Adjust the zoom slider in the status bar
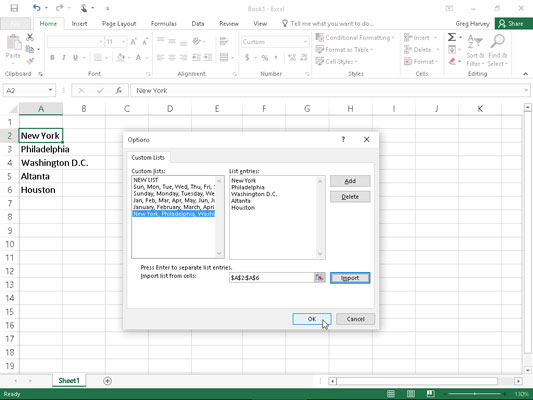The width and height of the screenshot is (533, 400). (474, 394)
